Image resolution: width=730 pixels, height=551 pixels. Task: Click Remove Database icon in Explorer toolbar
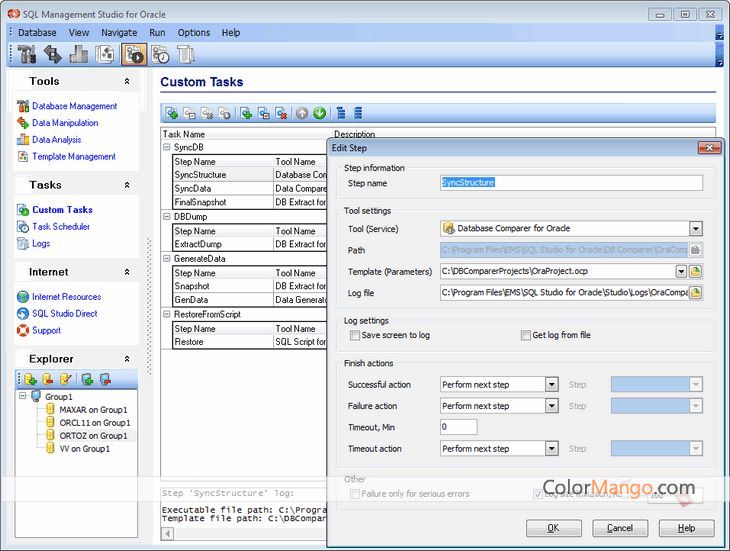47,379
